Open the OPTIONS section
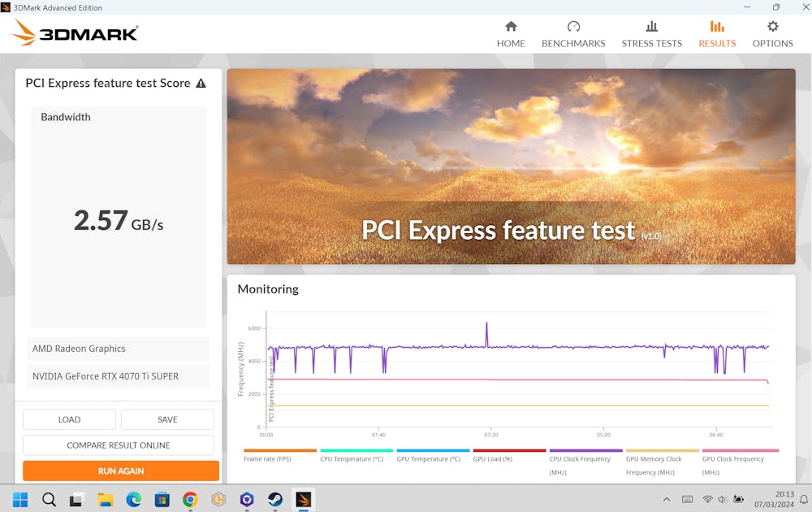The width and height of the screenshot is (812, 512). 772,34
